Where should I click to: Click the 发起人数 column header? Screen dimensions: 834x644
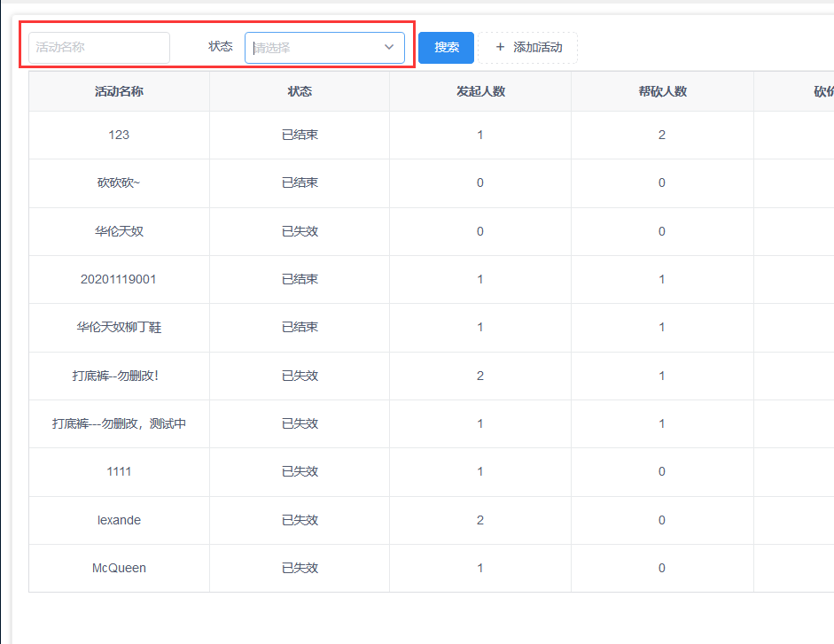tap(480, 91)
